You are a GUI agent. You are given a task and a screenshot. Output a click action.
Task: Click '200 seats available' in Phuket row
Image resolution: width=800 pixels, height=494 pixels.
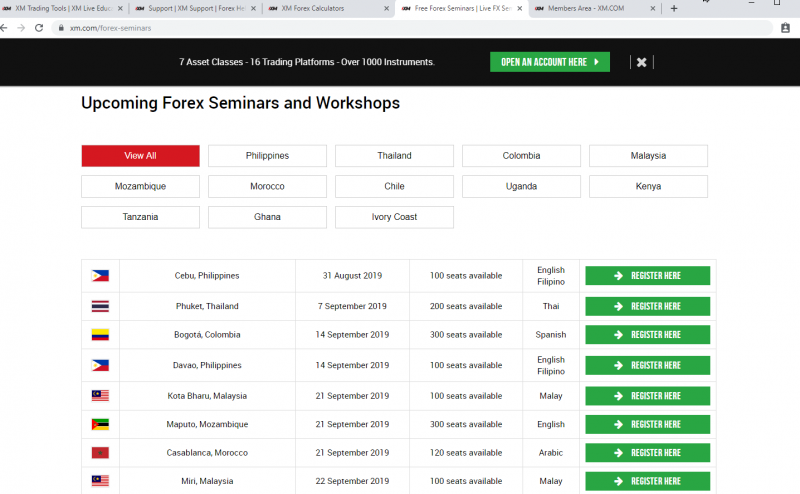point(466,306)
